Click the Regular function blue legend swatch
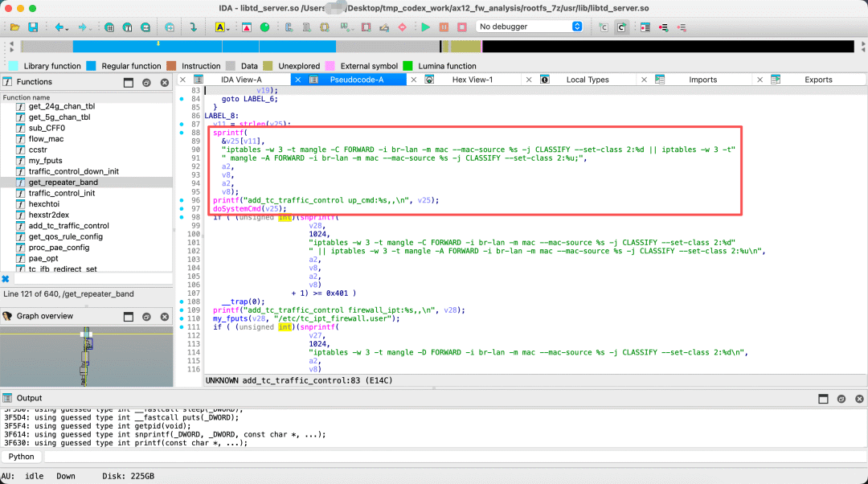The height and width of the screenshot is (484, 868). (x=92, y=66)
